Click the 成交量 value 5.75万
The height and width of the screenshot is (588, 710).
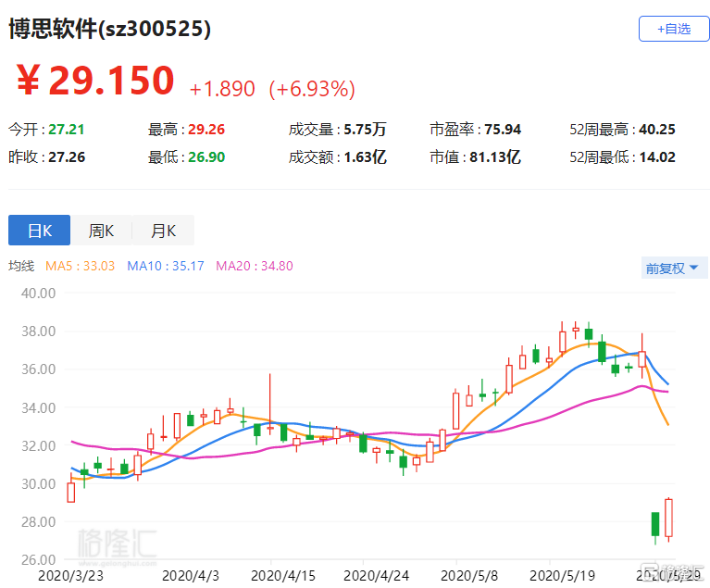[x=365, y=130]
